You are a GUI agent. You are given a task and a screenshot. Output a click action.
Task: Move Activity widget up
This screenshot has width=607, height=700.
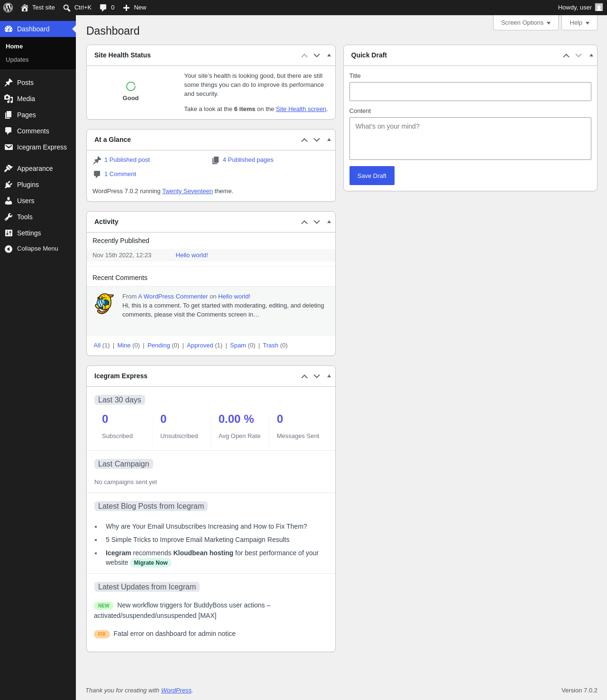[304, 222]
